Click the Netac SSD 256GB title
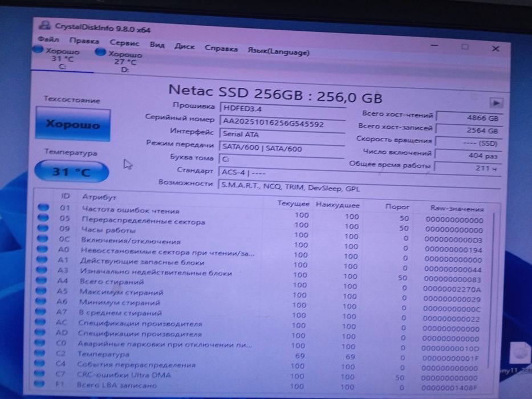Image resolution: width=532 pixels, height=399 pixels. click(275, 93)
